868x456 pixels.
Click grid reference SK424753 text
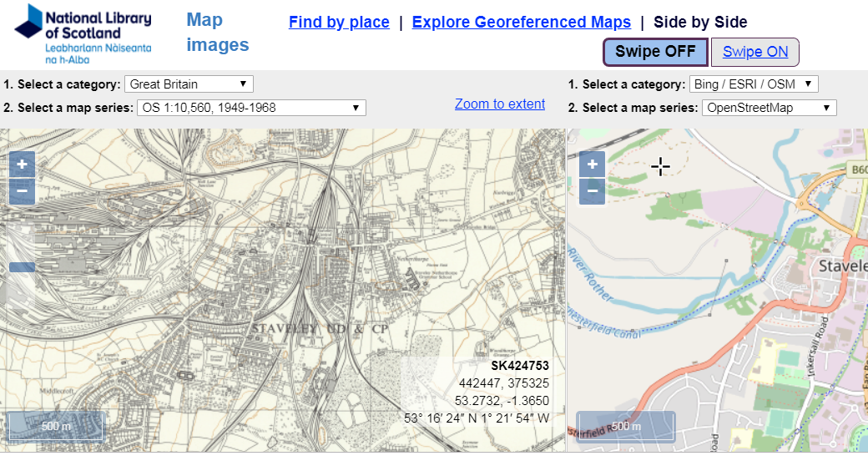[x=520, y=366]
